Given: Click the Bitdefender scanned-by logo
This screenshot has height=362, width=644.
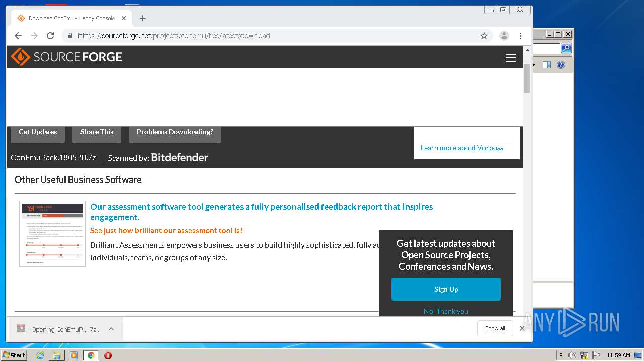Looking at the screenshot, I should point(180,157).
